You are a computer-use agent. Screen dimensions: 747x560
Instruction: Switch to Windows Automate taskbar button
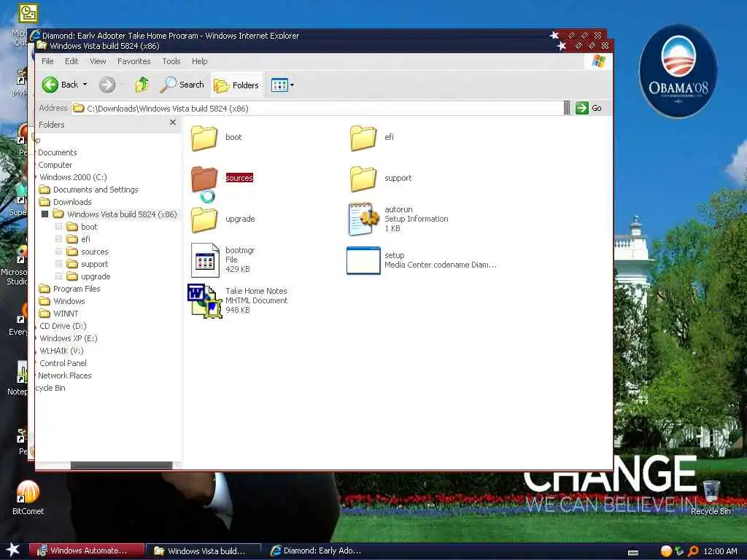coord(86,551)
